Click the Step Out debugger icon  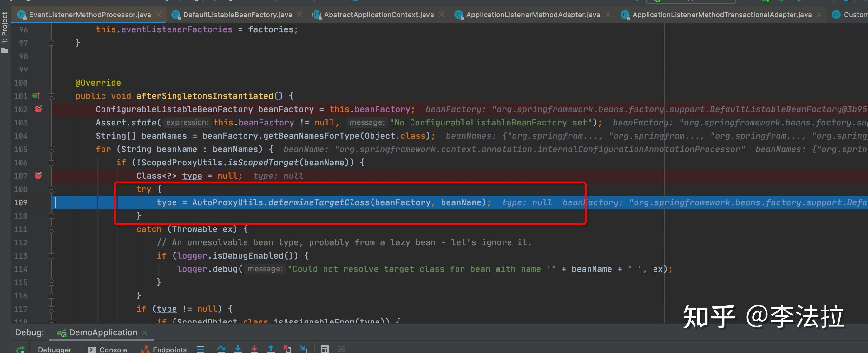coord(271,349)
